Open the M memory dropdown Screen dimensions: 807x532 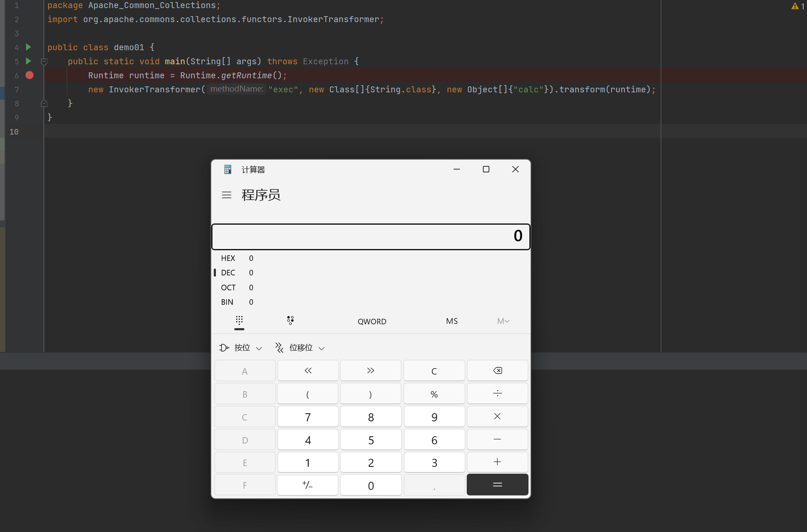coord(503,321)
